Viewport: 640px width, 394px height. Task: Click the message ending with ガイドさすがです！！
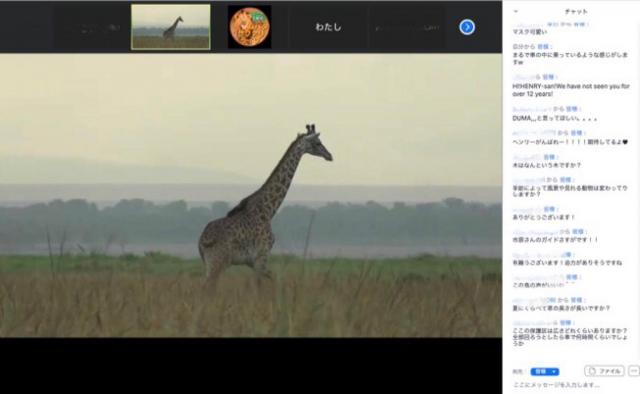[x=555, y=240]
